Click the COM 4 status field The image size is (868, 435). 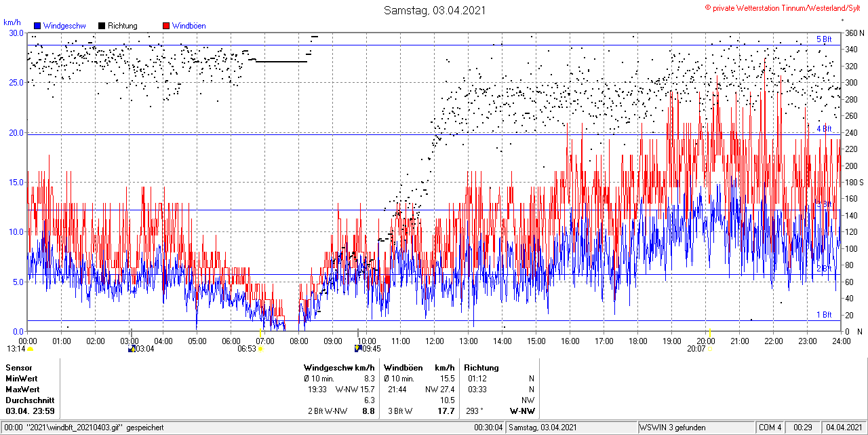(x=770, y=428)
